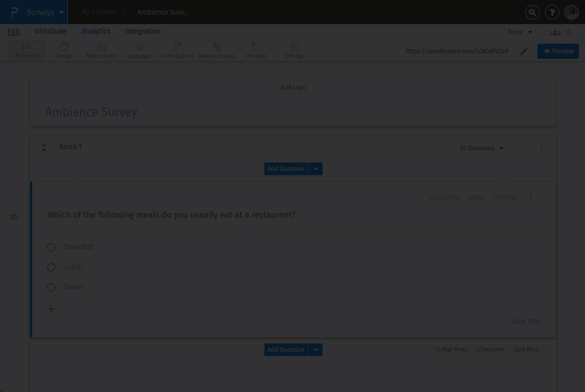The height and width of the screenshot is (392, 585).
Task: Switch to the Edit tab
Action: (x=14, y=31)
